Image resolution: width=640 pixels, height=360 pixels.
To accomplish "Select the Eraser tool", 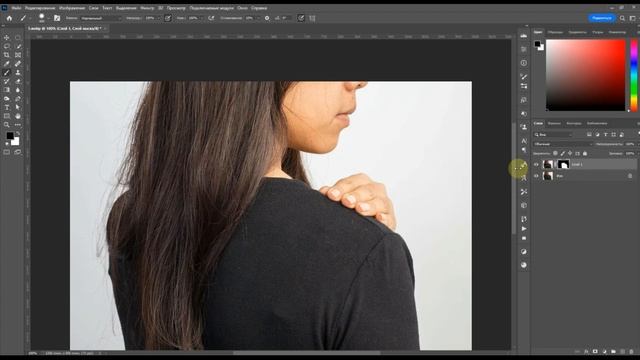I will point(18,81).
